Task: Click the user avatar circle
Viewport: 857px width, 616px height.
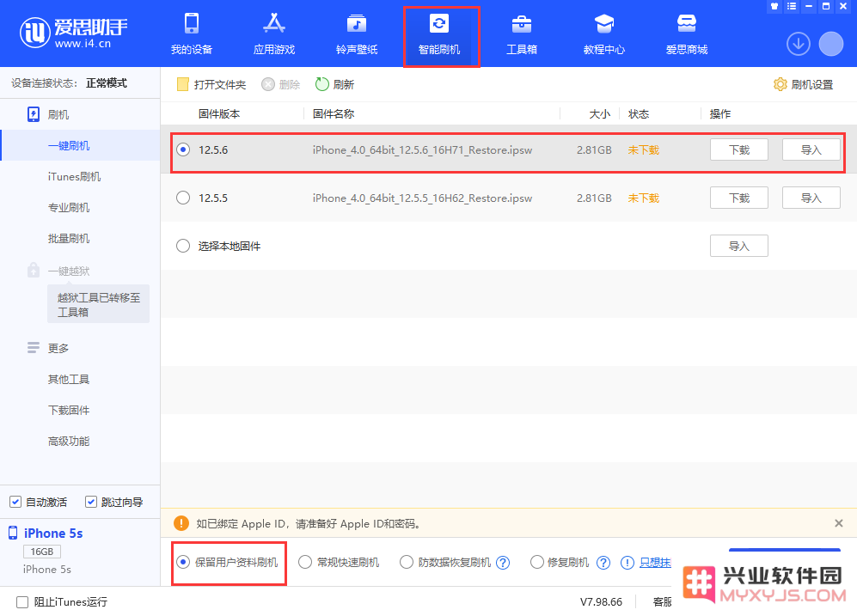Action: point(830,44)
